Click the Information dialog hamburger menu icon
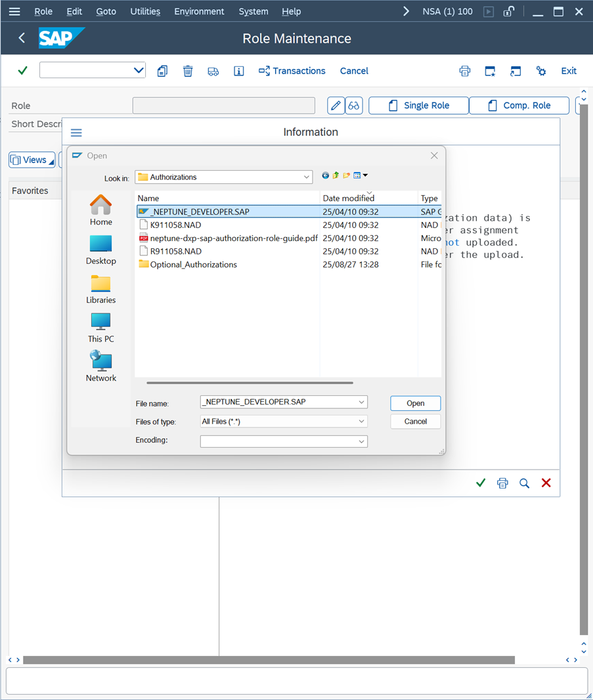Screen dimensions: 593x700 point(76,133)
